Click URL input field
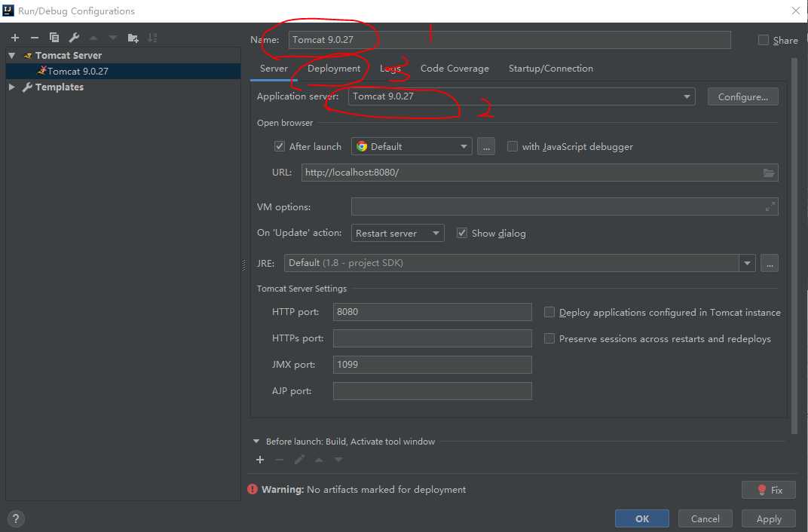This screenshot has height=532, width=808. pyautogui.click(x=540, y=173)
